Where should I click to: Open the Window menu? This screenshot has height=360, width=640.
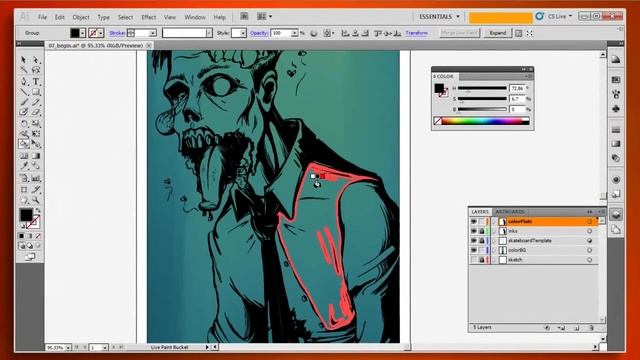pyautogui.click(x=195, y=17)
